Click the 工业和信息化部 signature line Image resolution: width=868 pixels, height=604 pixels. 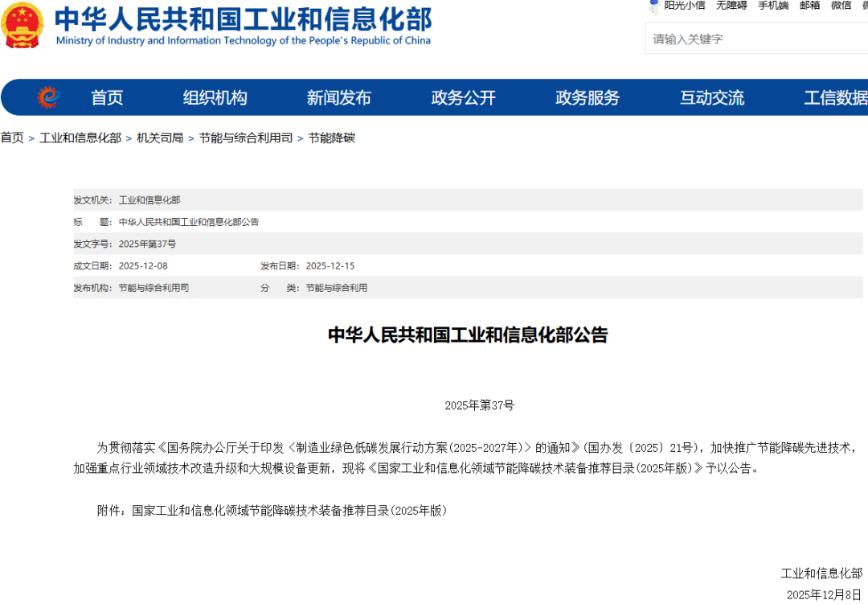click(821, 573)
